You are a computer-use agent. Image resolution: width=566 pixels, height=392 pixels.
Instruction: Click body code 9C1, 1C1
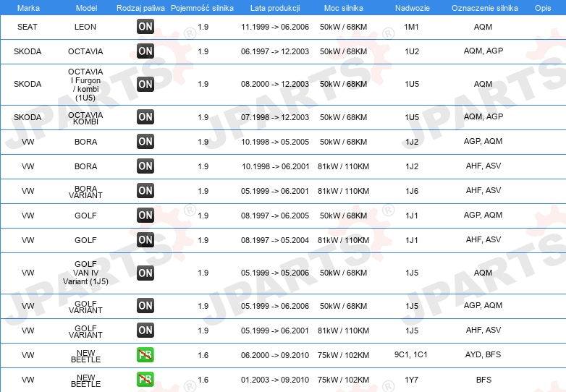pyautogui.click(x=411, y=354)
